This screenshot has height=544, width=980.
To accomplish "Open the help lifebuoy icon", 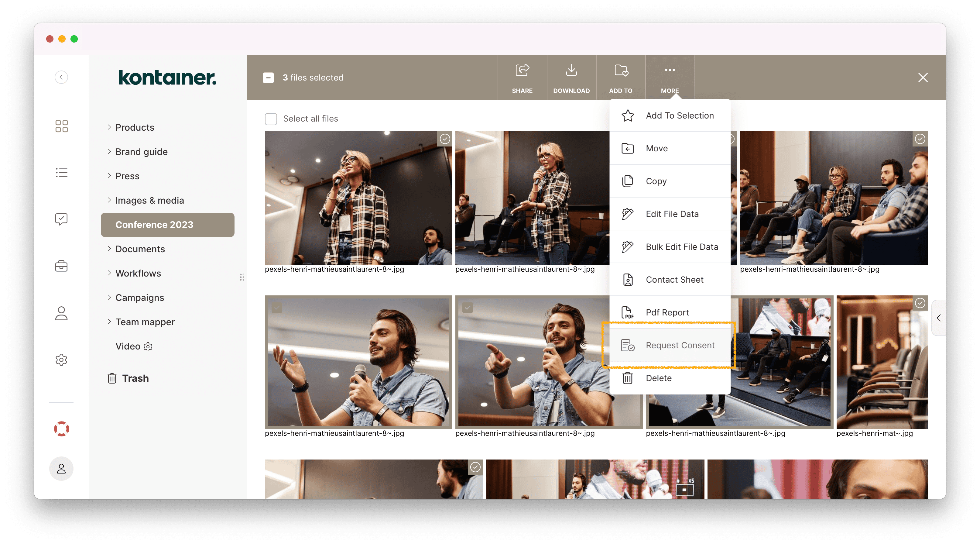I will pyautogui.click(x=61, y=429).
